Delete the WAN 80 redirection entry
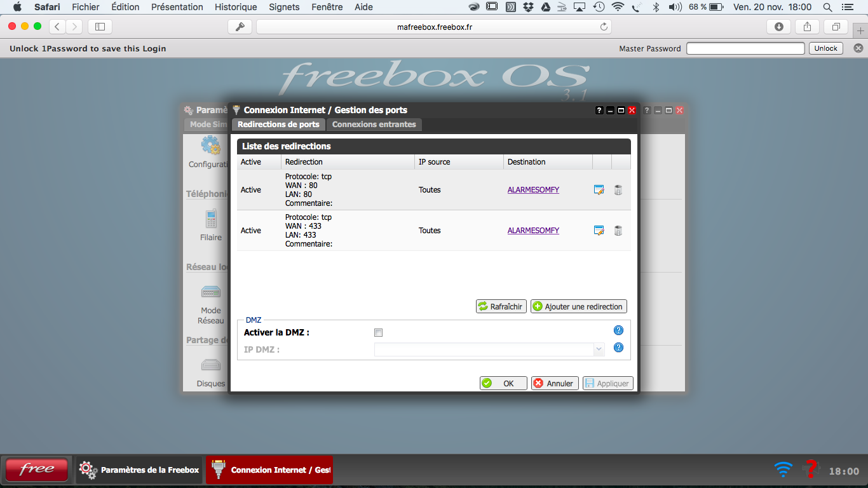 pos(618,190)
